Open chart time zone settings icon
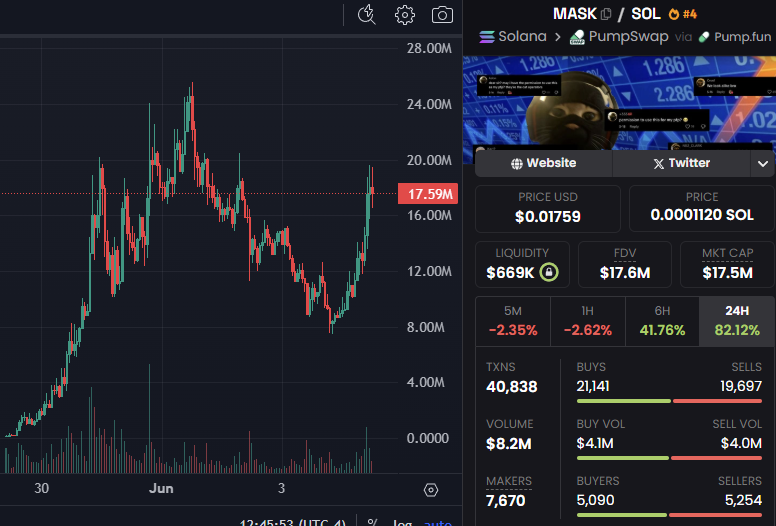Screen dimensions: 776x526 [431, 490]
